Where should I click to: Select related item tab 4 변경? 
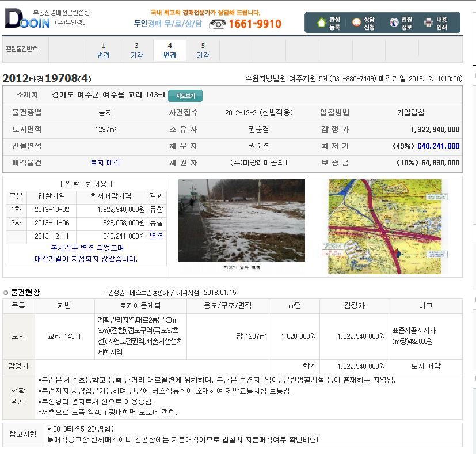pos(170,51)
